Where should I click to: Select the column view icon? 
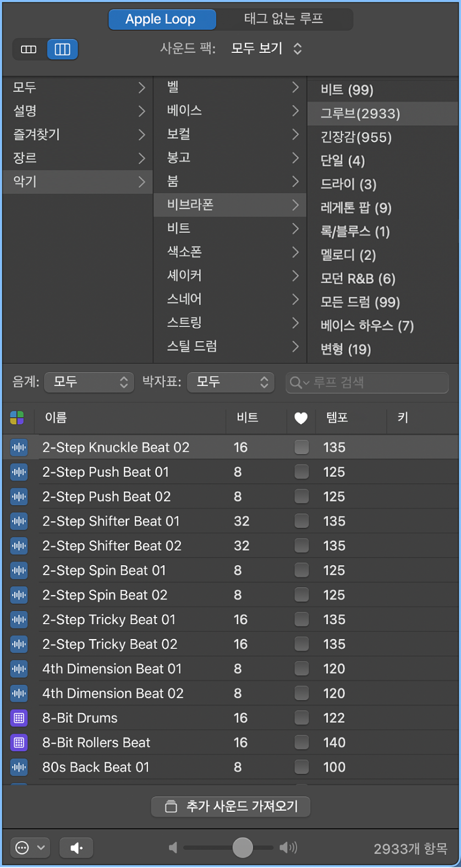coord(62,50)
